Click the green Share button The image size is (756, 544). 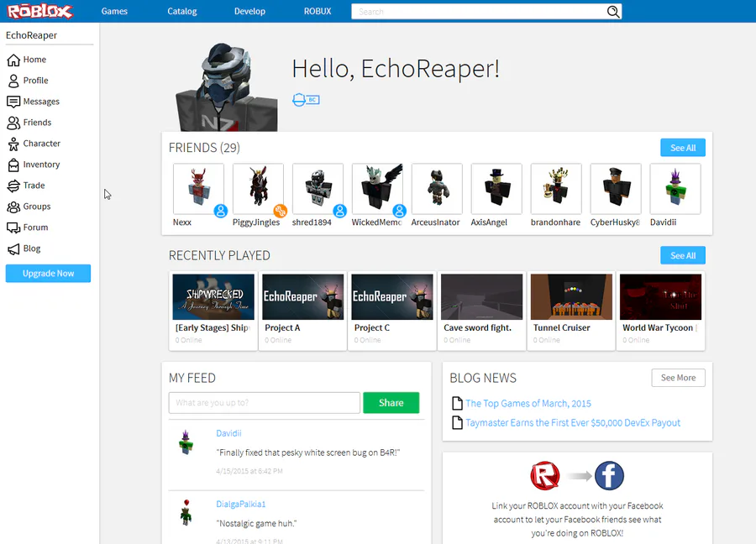[391, 403]
